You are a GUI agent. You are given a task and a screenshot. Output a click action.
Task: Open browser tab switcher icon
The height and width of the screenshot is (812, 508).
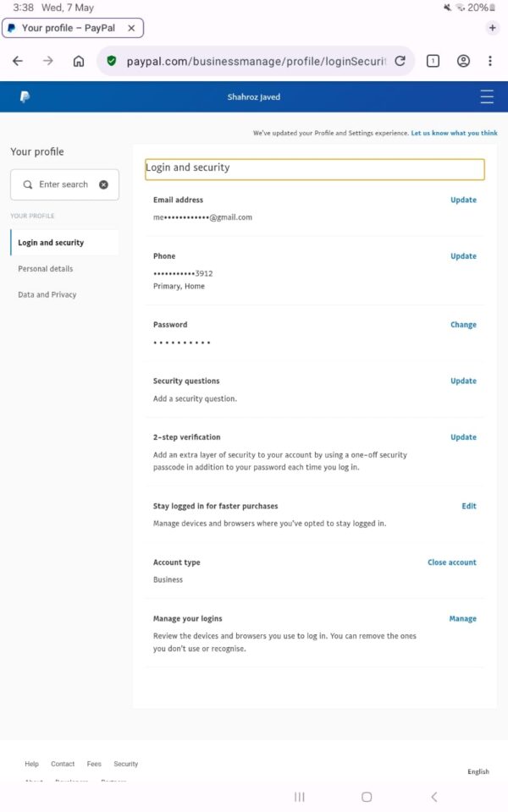click(x=433, y=61)
